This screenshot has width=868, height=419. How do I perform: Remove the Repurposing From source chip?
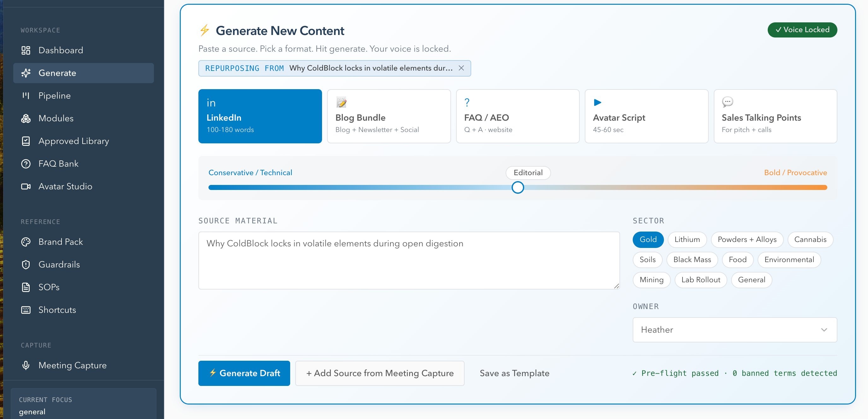tap(461, 68)
